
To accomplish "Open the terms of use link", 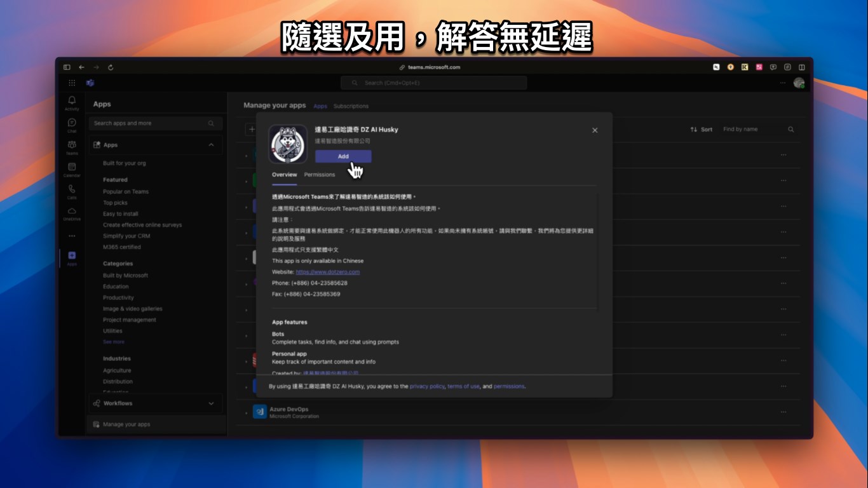I will [x=463, y=386].
